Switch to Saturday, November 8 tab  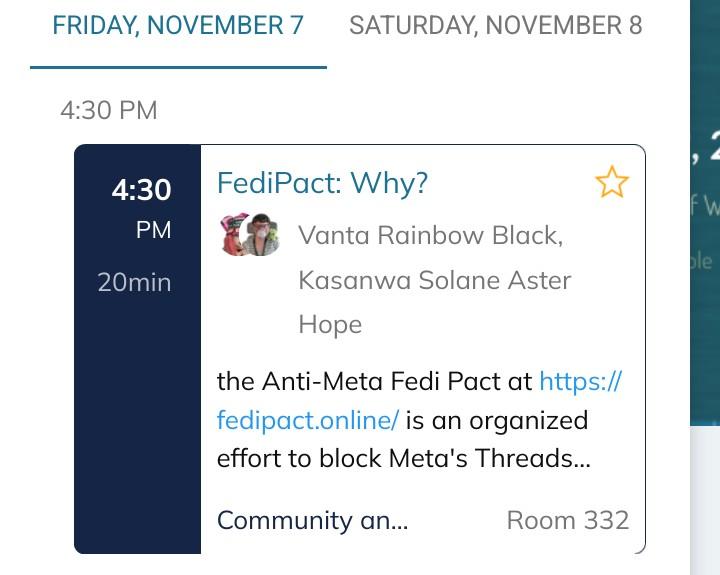coord(495,26)
